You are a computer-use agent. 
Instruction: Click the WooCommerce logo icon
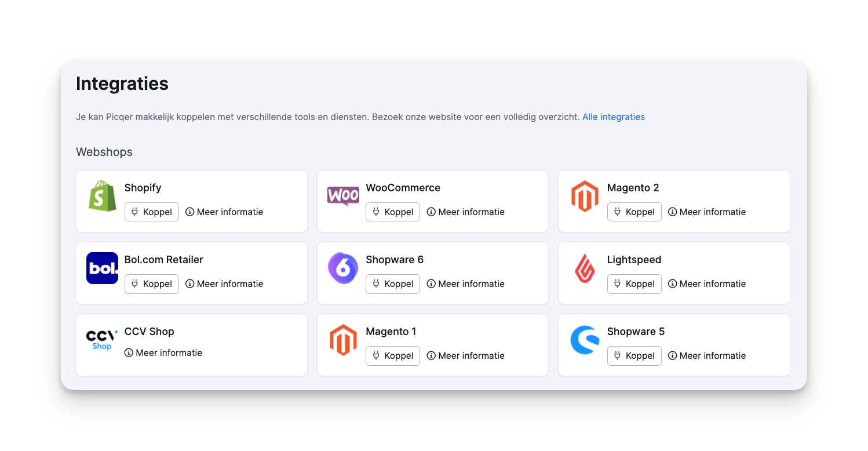(343, 196)
